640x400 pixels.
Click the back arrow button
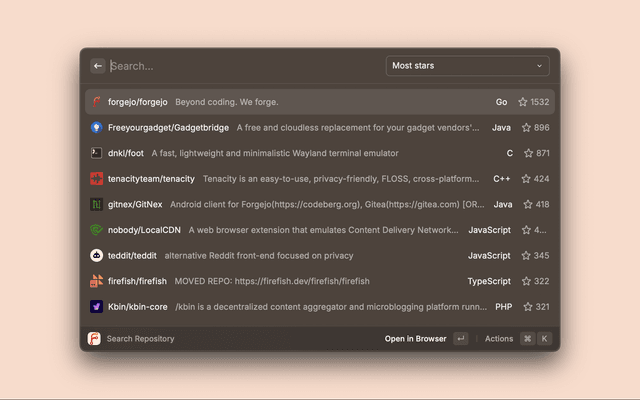98,66
